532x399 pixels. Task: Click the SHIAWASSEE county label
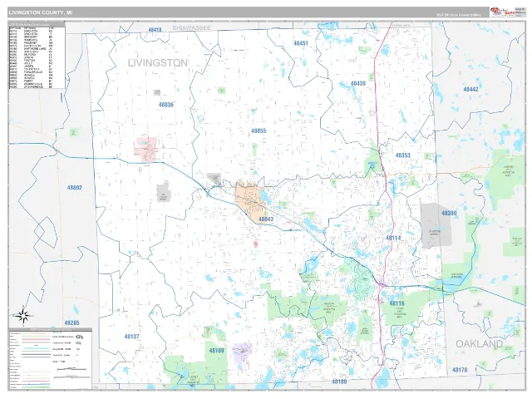coord(191,27)
